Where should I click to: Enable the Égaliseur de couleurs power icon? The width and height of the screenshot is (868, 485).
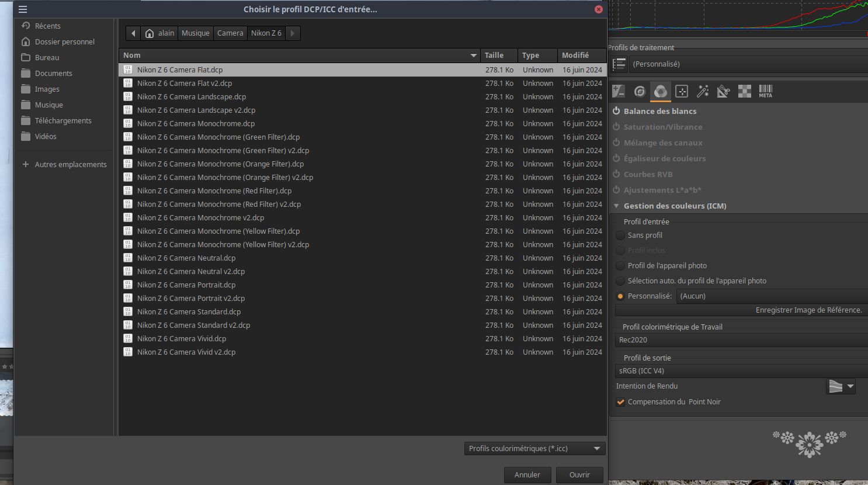click(616, 158)
